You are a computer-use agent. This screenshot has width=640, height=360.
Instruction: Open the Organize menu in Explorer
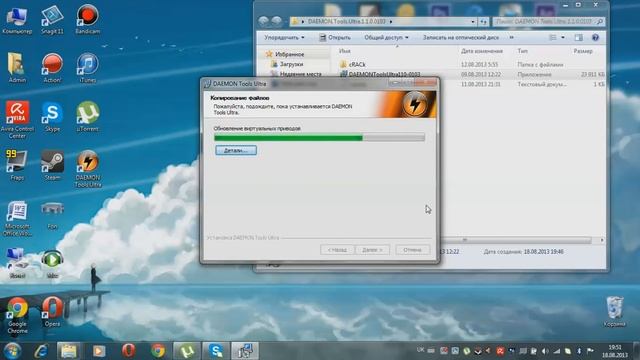pos(284,38)
